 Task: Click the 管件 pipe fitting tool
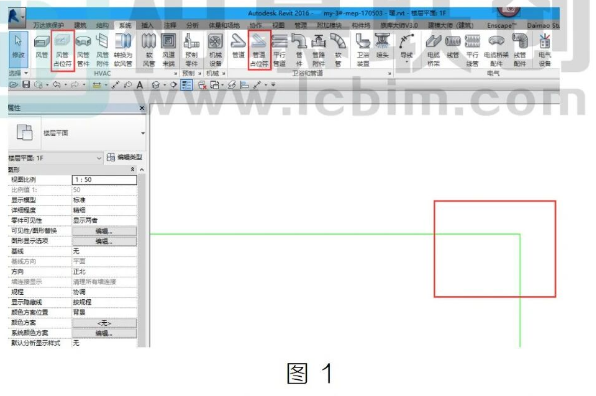click(x=299, y=50)
